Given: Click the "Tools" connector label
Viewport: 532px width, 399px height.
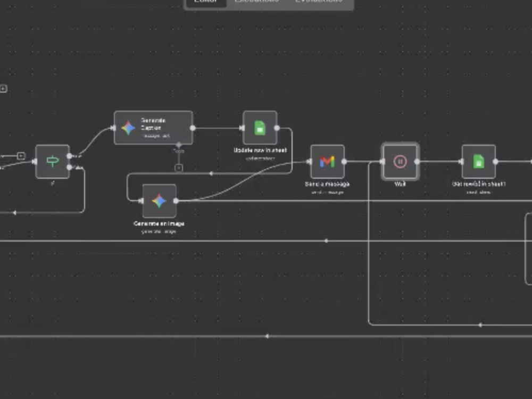Looking at the screenshot, I should click(x=179, y=151).
